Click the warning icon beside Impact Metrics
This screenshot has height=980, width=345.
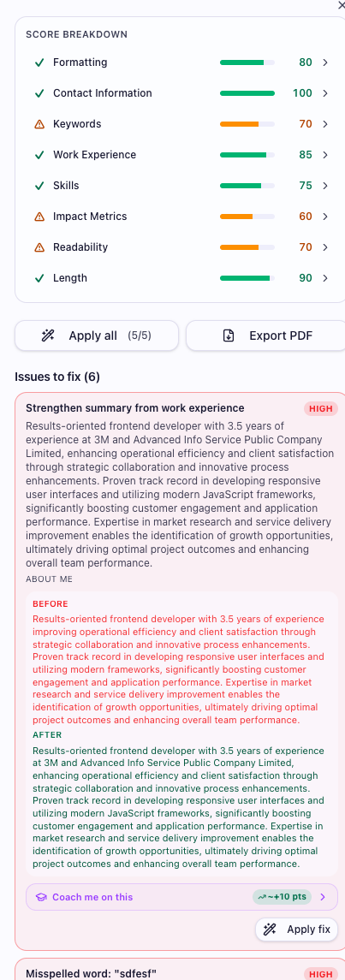(x=39, y=217)
